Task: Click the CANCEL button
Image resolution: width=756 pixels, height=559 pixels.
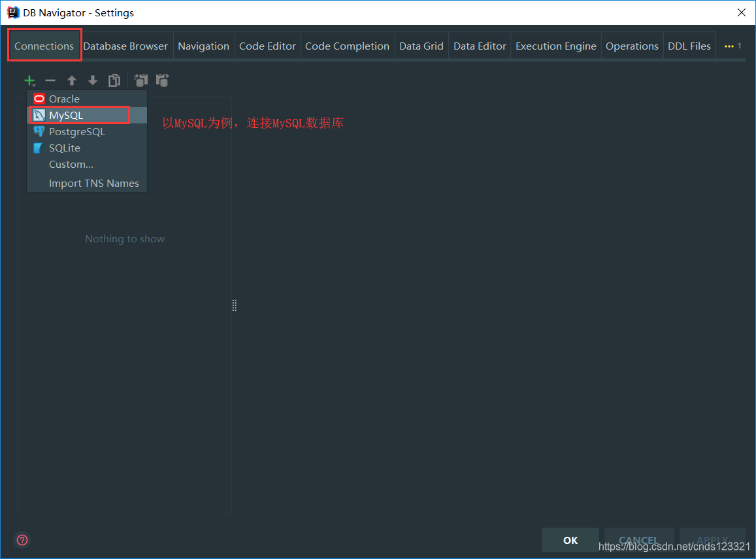Action: click(638, 539)
